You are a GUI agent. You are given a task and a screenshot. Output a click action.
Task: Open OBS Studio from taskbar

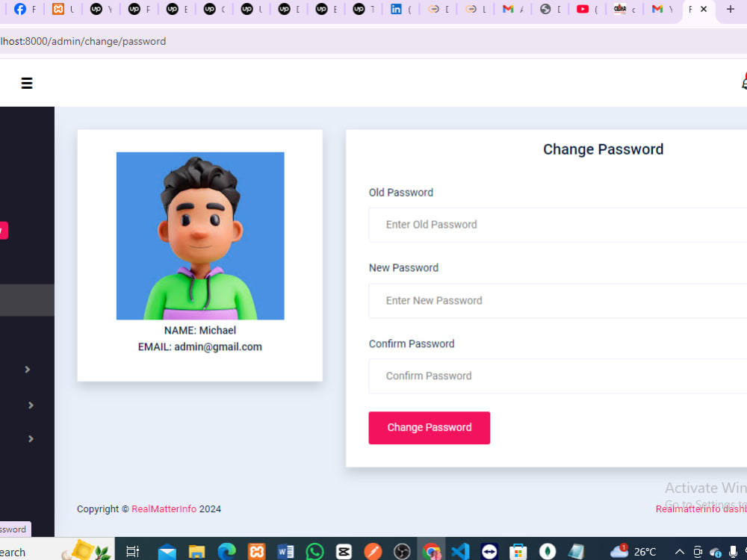[402, 552]
